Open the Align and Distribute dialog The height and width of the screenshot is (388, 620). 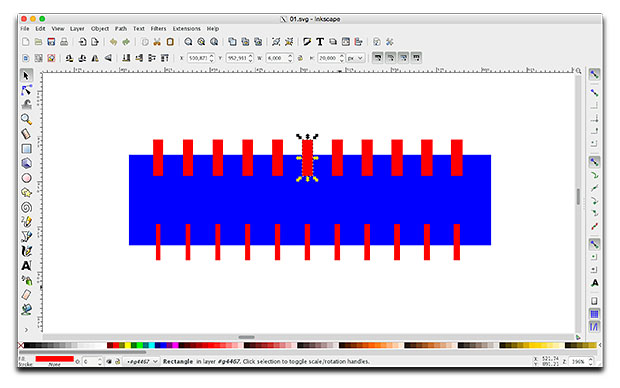[x=358, y=42]
